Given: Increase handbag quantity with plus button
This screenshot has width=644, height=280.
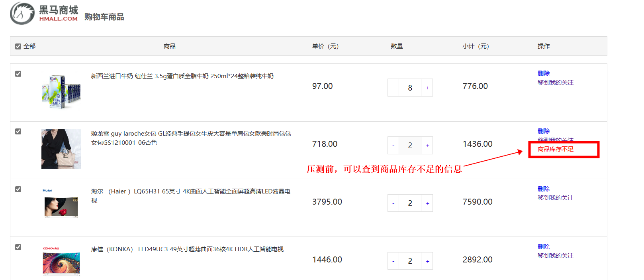Looking at the screenshot, I should click(x=427, y=146).
